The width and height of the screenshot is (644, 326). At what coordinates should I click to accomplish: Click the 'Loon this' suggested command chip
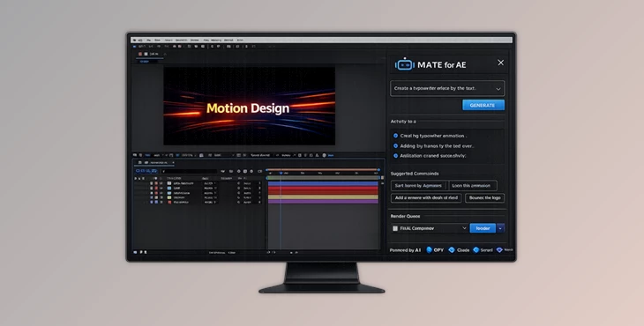(x=473, y=185)
